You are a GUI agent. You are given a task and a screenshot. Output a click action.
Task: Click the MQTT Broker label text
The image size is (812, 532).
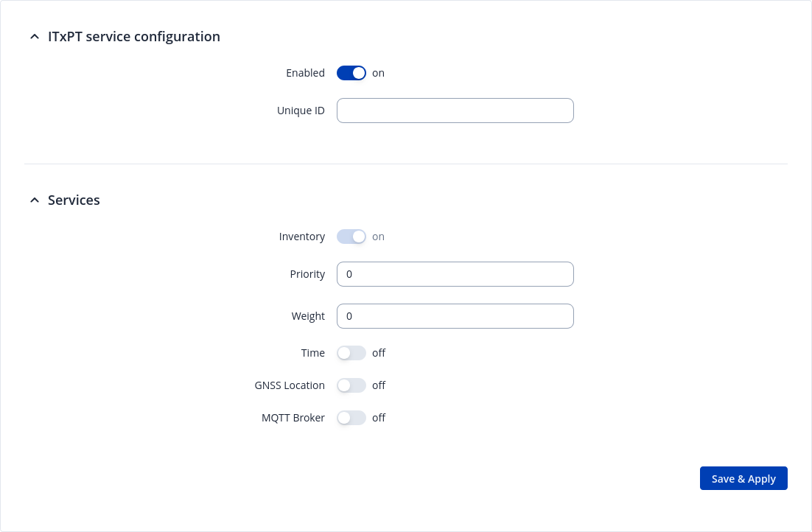click(293, 418)
